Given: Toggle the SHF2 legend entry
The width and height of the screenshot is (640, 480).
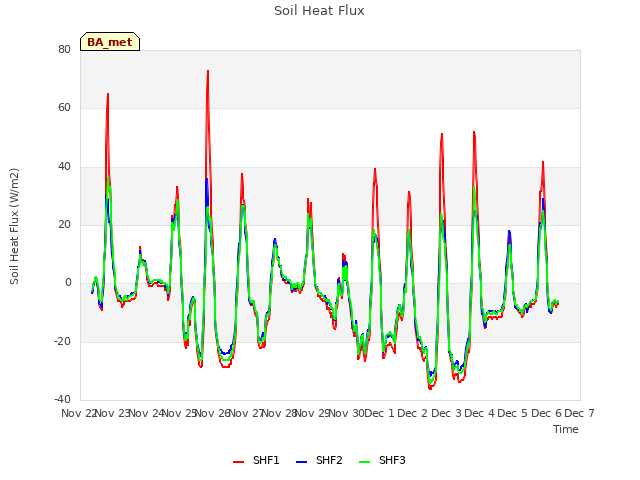Looking at the screenshot, I should click(319, 460).
